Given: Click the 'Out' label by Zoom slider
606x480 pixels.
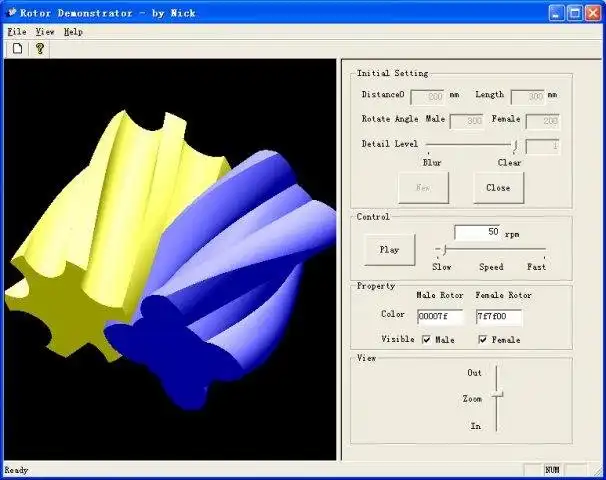Looking at the screenshot, I should (x=475, y=373).
